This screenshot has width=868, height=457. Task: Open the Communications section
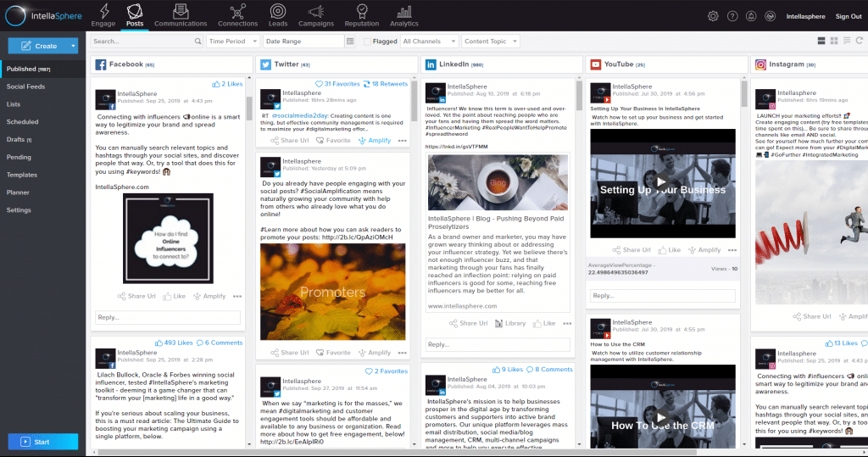[x=181, y=15]
